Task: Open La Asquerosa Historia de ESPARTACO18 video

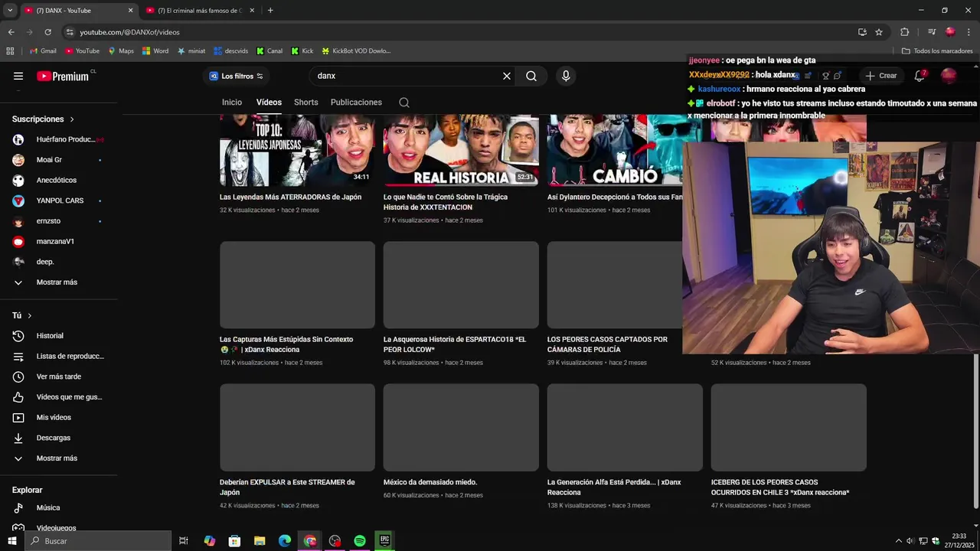Action: click(455, 344)
